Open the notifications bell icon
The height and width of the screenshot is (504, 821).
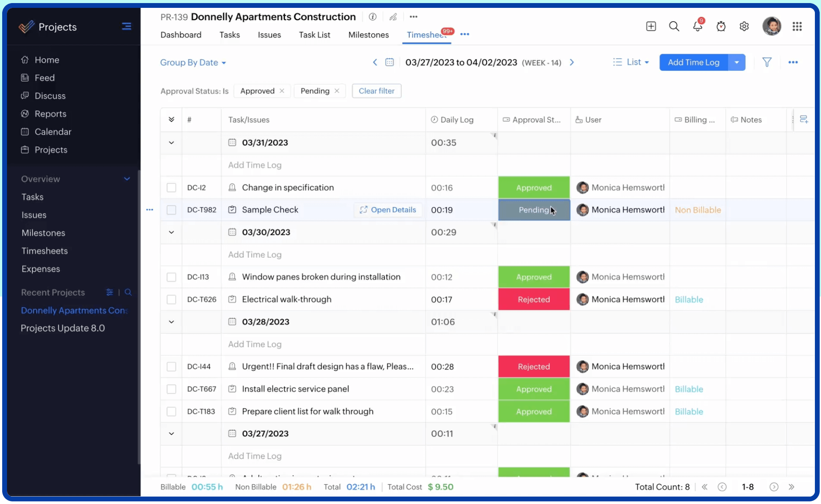click(x=697, y=27)
